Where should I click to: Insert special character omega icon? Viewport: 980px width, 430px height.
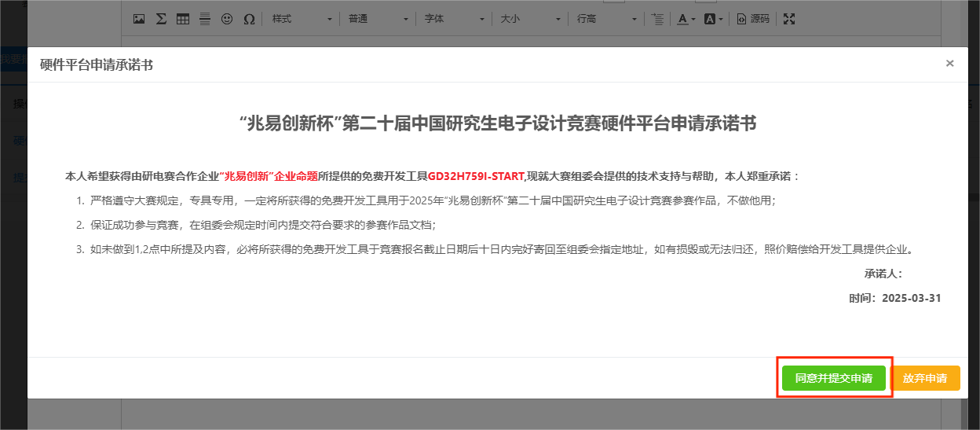[x=249, y=19]
